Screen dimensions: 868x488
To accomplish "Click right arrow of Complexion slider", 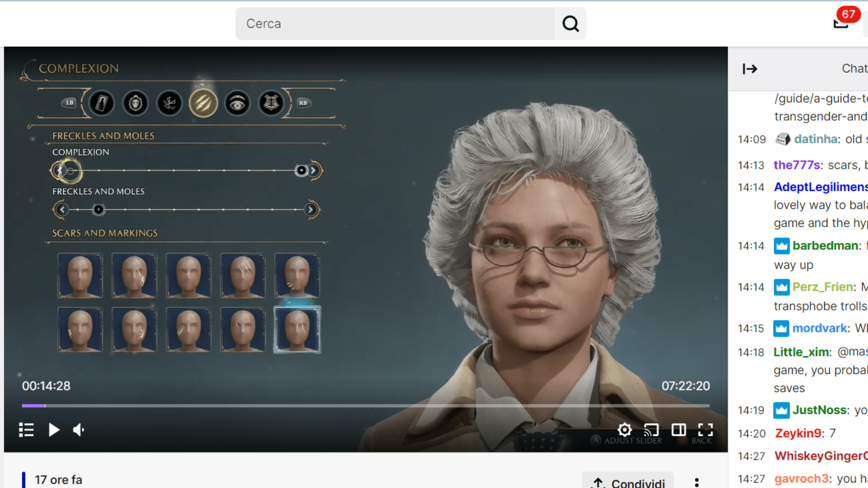I will (x=313, y=170).
